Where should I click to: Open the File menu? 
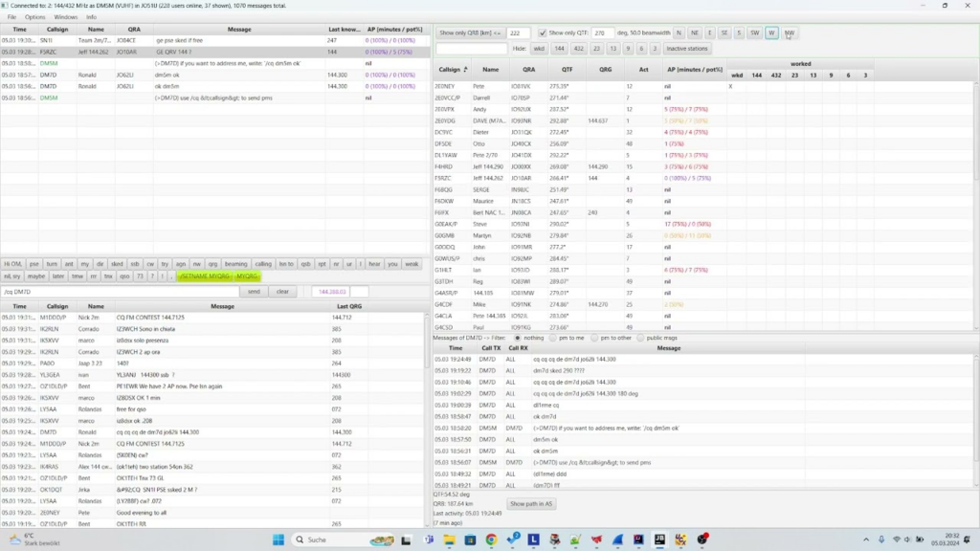click(x=11, y=17)
